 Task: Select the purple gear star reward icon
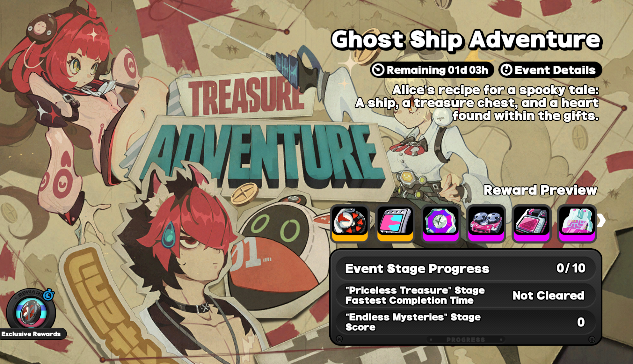pos(441,223)
